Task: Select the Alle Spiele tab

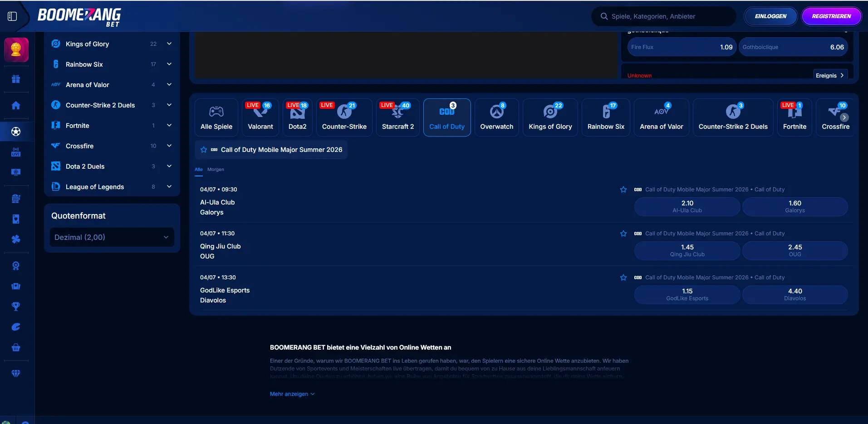Action: point(216,117)
